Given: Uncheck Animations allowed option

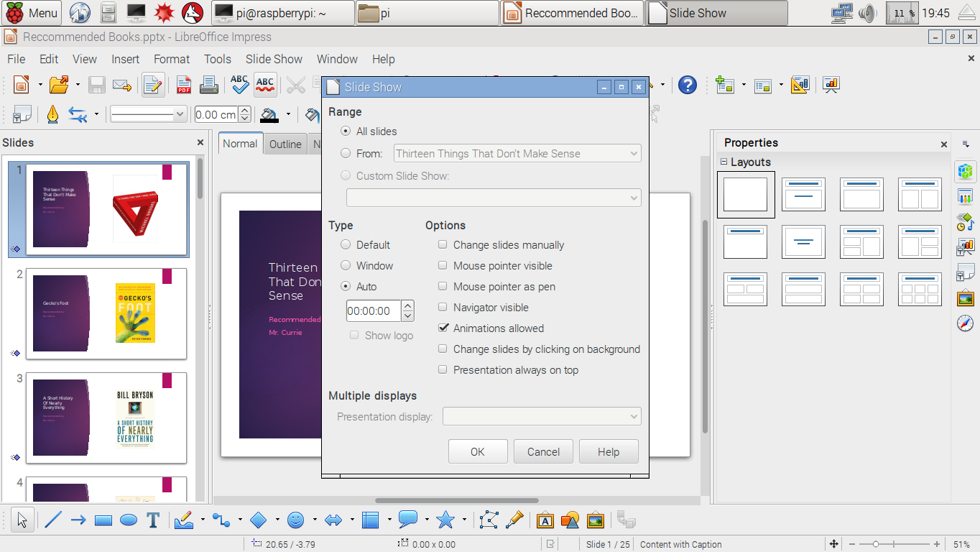Looking at the screenshot, I should click(443, 328).
